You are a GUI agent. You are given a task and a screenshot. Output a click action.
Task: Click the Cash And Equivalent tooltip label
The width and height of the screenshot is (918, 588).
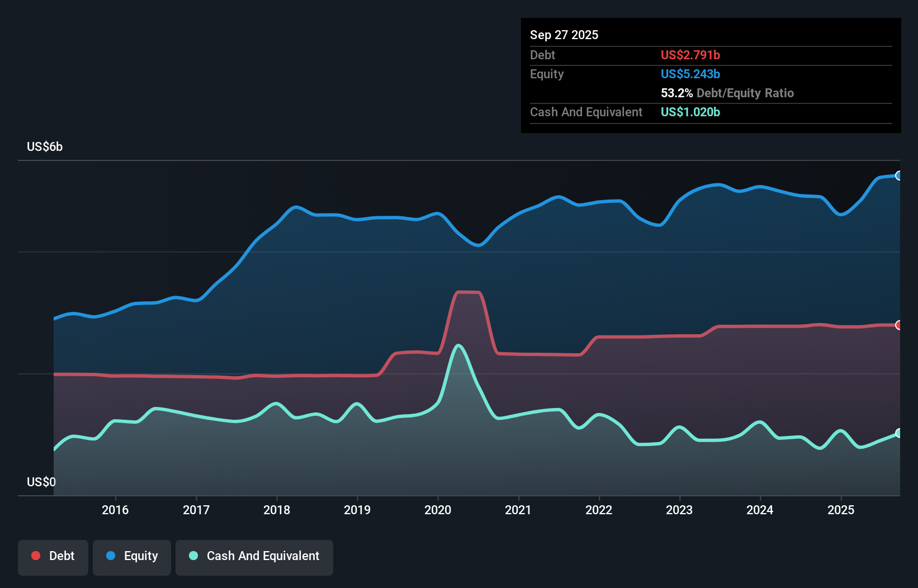click(x=586, y=112)
